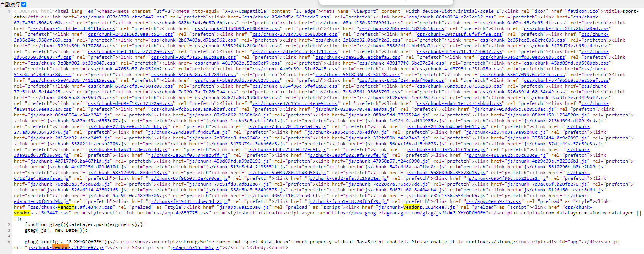Open css/chunk-3d3f3a25.a61ba08a.css link
Screen dimensions: 644x254
[x=193, y=57]
